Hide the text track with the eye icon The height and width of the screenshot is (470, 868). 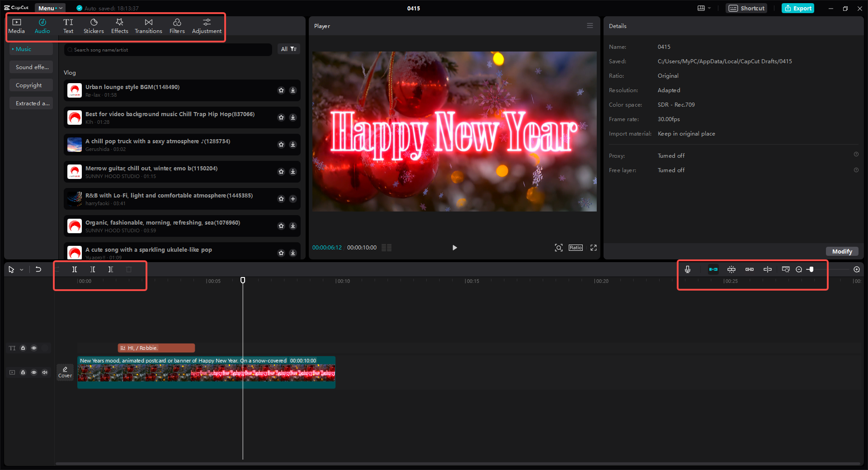[x=34, y=348]
